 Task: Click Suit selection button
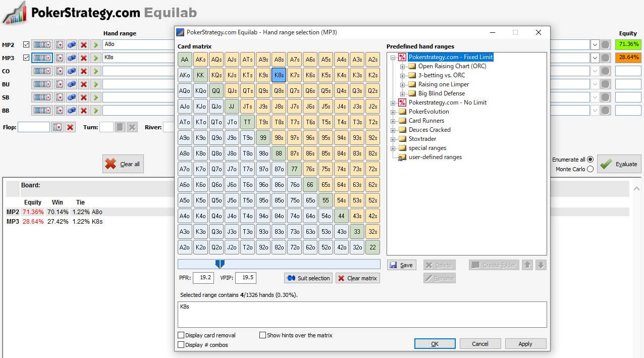308,278
